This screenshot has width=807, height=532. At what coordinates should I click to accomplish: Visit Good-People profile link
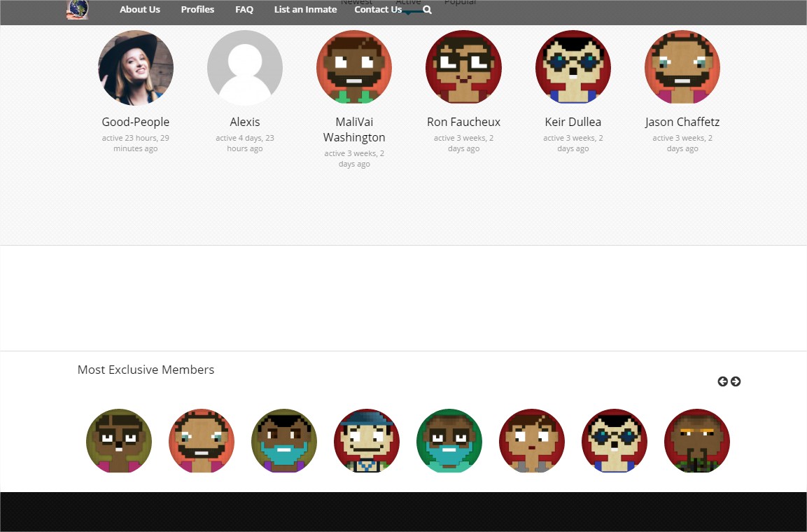point(136,122)
